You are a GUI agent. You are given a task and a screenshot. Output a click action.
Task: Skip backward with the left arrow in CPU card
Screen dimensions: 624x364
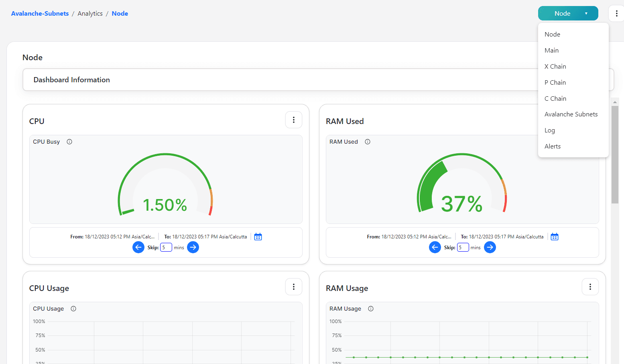pos(138,247)
